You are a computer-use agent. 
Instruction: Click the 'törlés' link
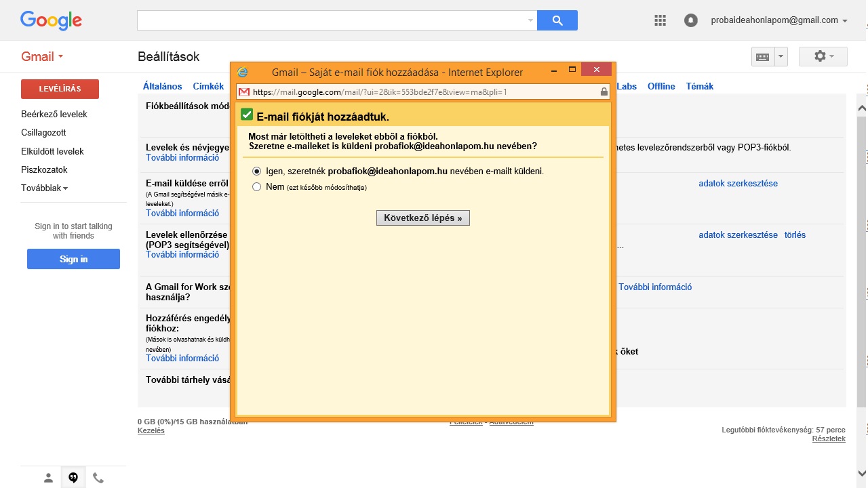pos(795,235)
